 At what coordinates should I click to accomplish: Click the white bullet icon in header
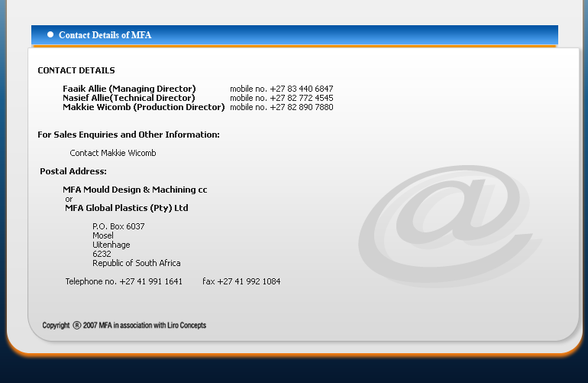[x=50, y=34]
